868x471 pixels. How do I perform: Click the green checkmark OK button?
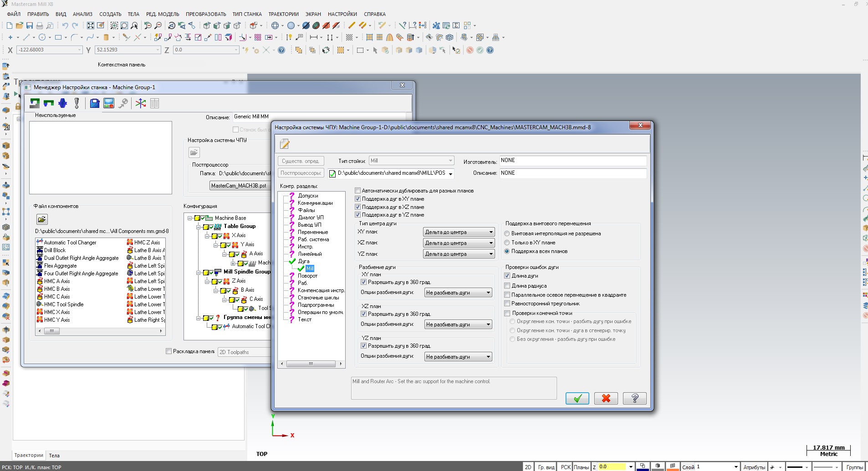tap(577, 399)
